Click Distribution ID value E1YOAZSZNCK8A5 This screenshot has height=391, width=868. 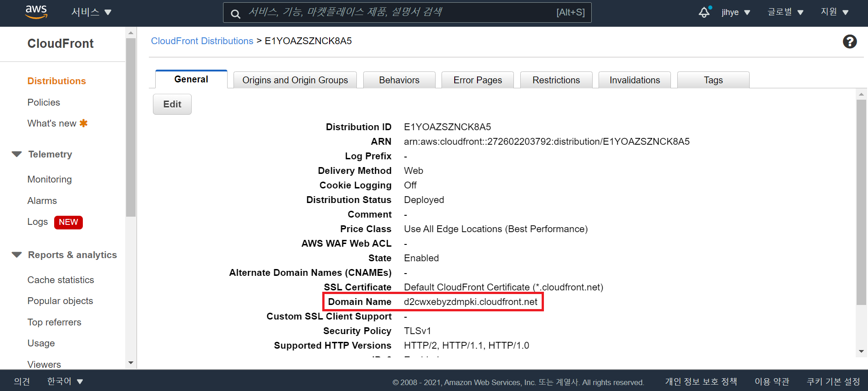[x=447, y=127]
